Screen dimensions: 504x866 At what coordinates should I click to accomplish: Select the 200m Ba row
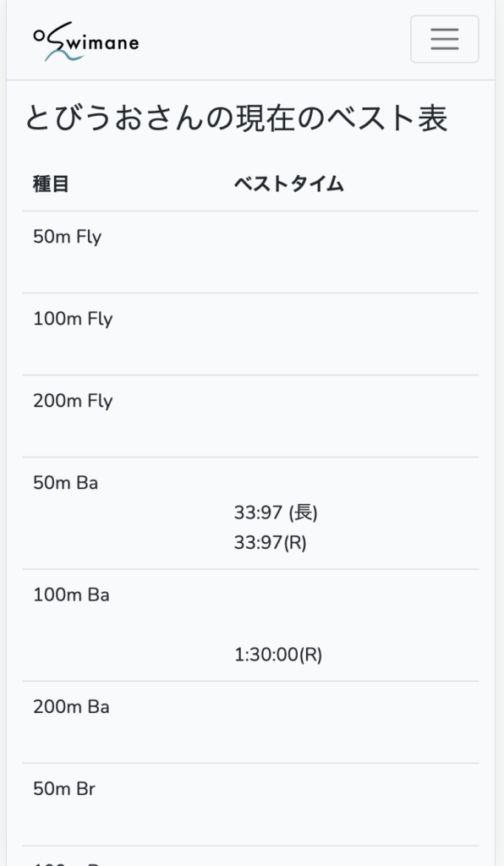click(250, 722)
